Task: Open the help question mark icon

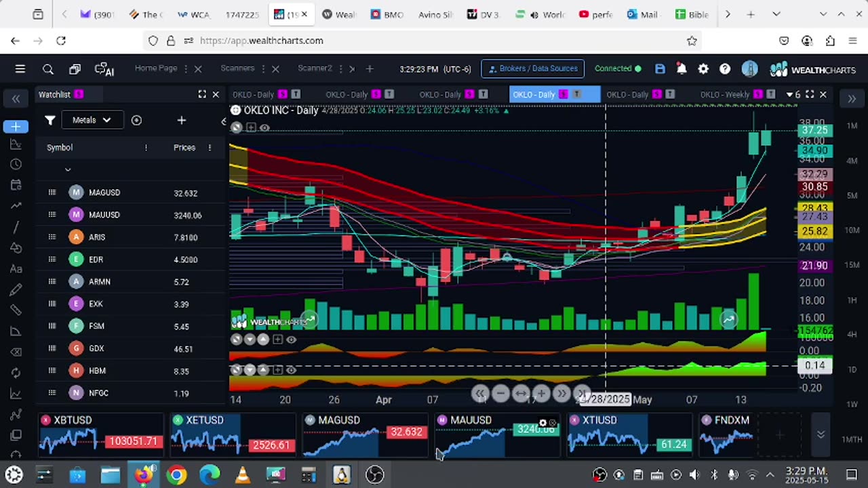Action: [725, 68]
